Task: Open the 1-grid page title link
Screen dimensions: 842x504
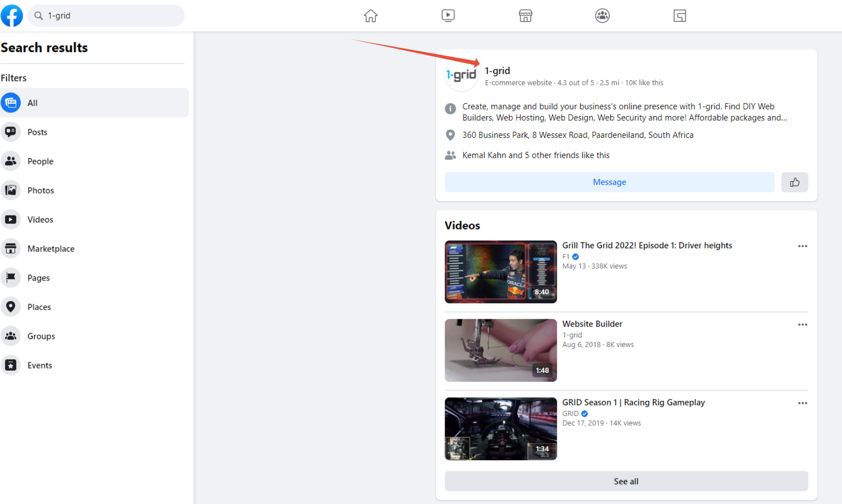Action: [497, 71]
